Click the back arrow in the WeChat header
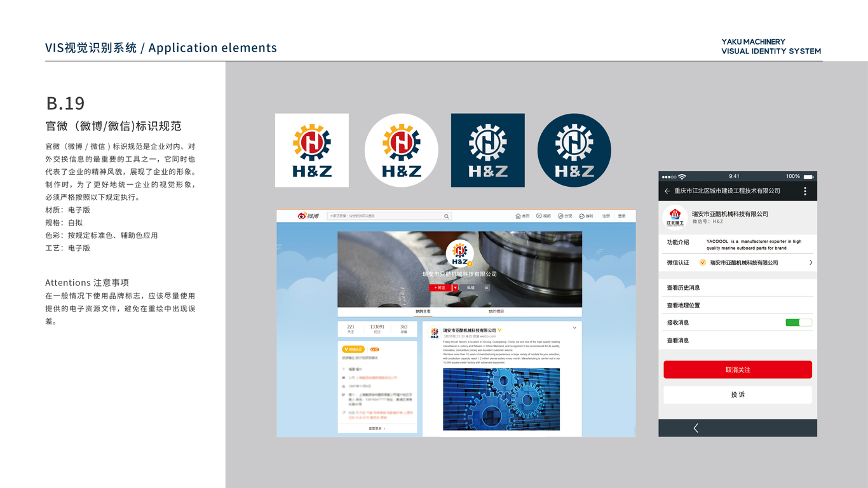 tap(667, 191)
